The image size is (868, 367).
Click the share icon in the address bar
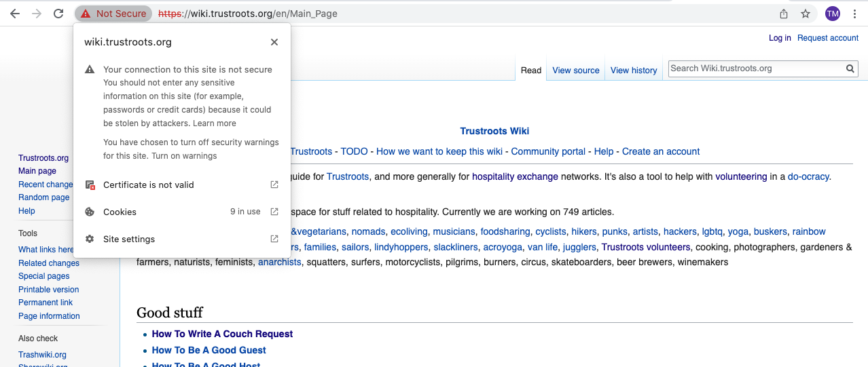(x=784, y=14)
